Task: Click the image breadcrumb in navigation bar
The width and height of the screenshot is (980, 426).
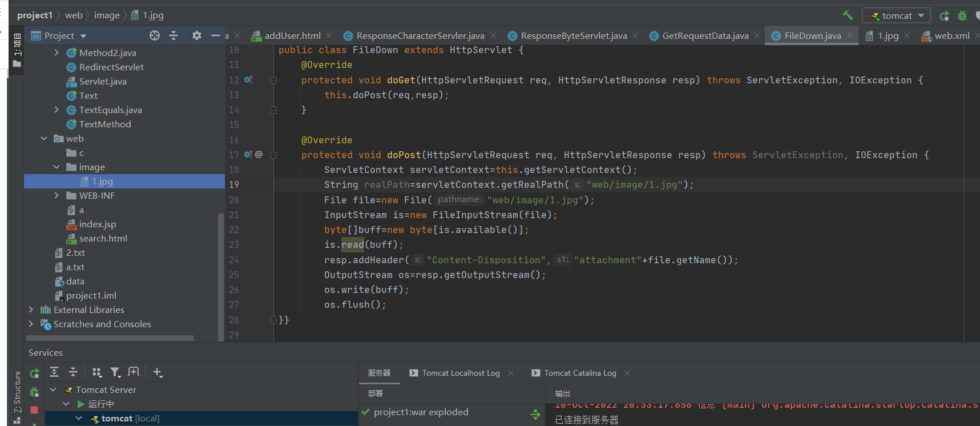Action: tap(107, 15)
